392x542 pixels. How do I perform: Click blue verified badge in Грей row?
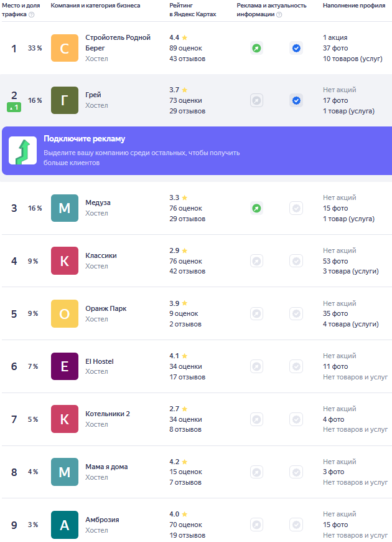point(296,100)
